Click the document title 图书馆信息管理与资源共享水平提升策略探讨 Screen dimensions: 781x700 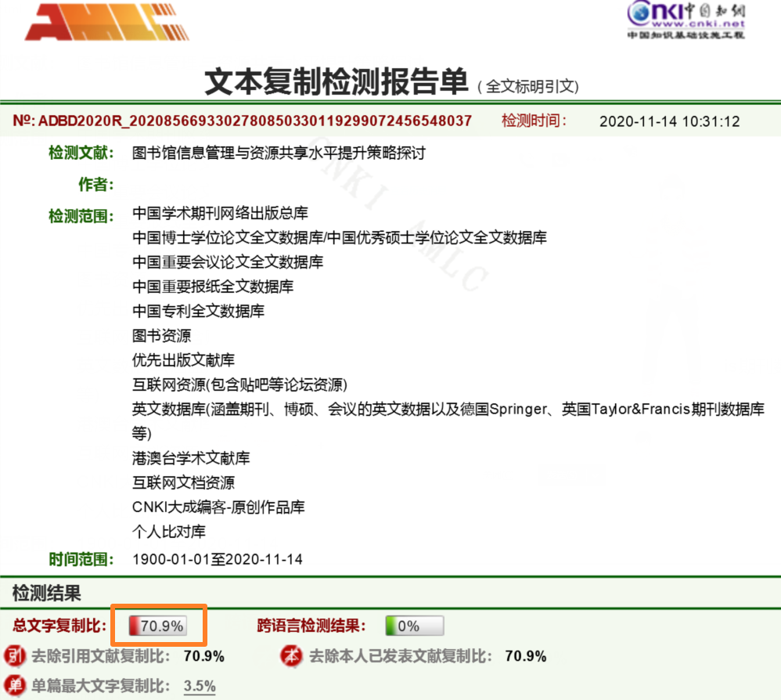(279, 153)
